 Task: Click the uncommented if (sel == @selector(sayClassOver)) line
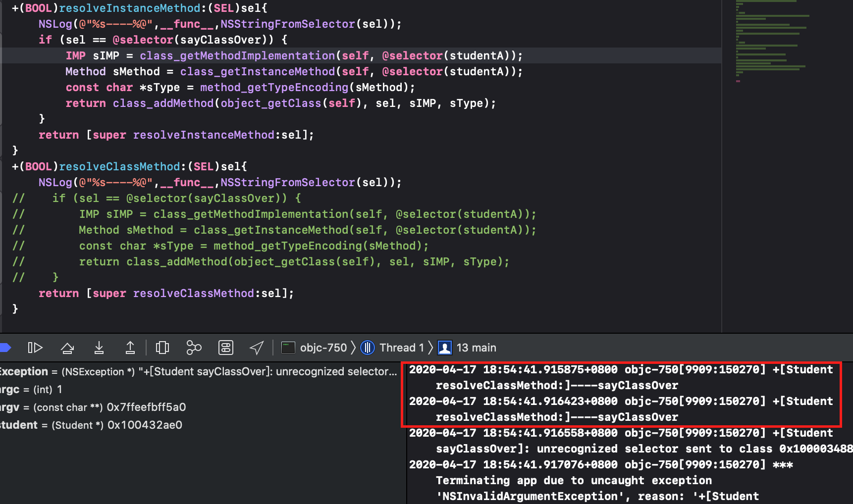coord(163,40)
